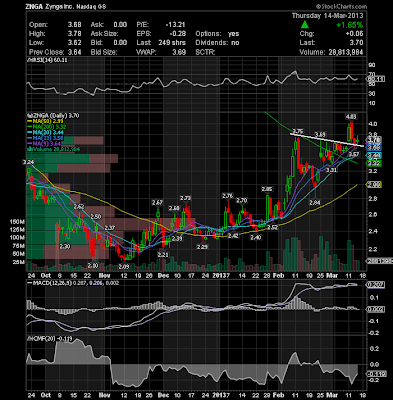393x400 pixels.
Task: Click the purple MA(5) legend entry
Action: [45, 144]
